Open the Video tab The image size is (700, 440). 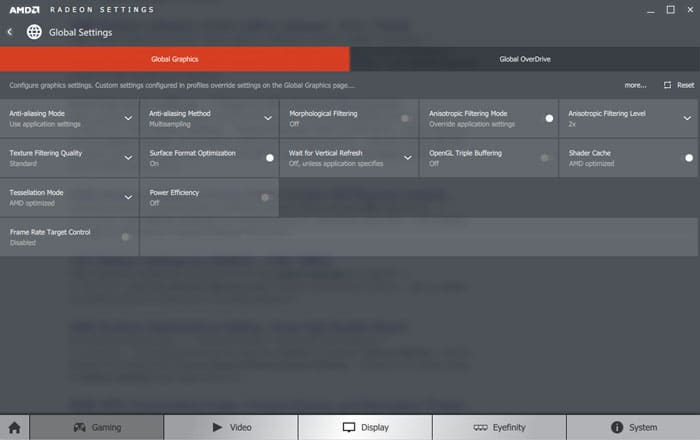[x=231, y=427]
